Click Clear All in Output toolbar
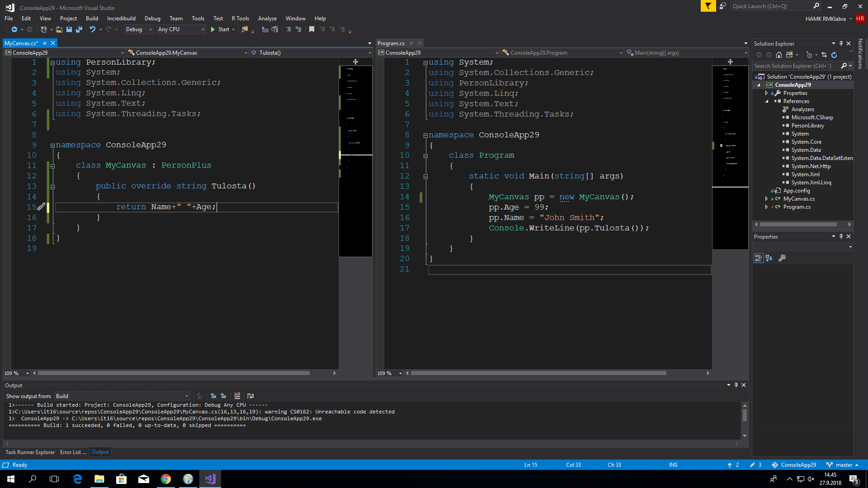Image resolution: width=868 pixels, height=488 pixels. (237, 396)
